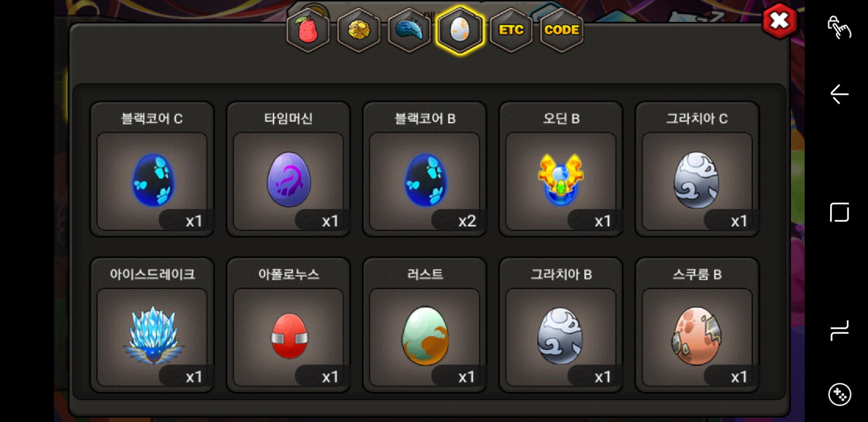
Task: Select the red 아폴로누스 egg
Action: tap(289, 325)
